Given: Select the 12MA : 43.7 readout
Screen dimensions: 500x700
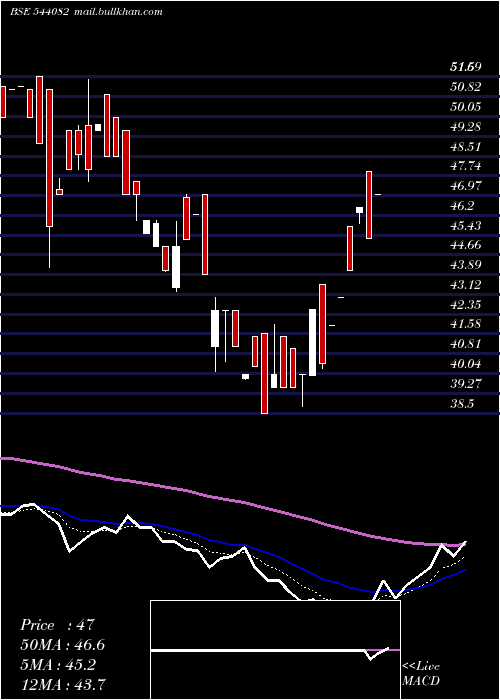Looking at the screenshot, I should (x=62, y=684).
